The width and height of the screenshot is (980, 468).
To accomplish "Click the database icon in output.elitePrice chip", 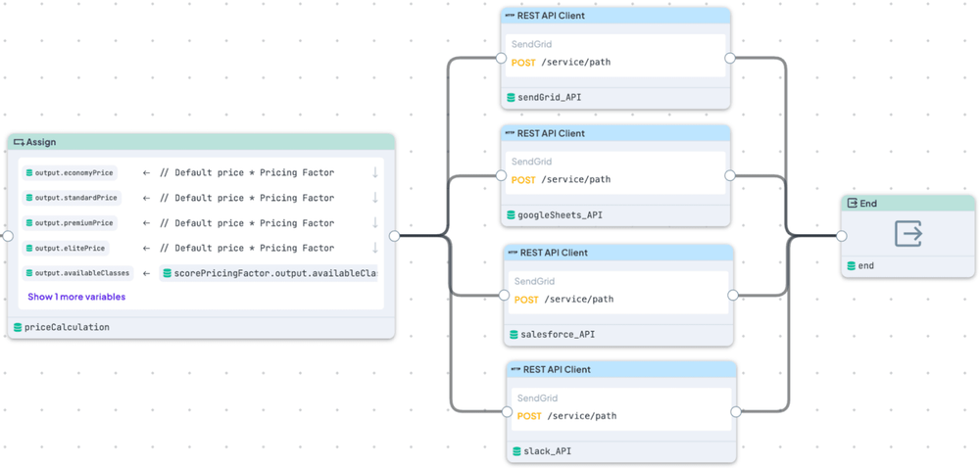I will tap(28, 248).
